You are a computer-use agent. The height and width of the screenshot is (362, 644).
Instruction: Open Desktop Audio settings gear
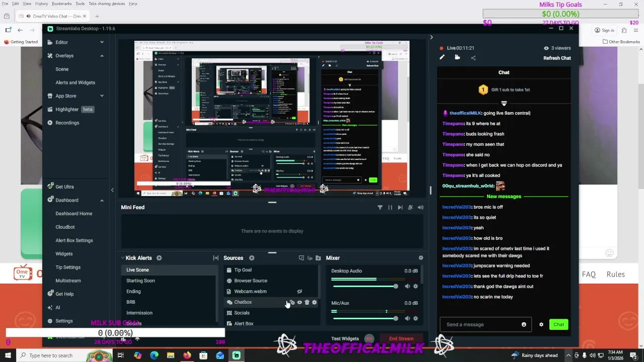coord(415,286)
